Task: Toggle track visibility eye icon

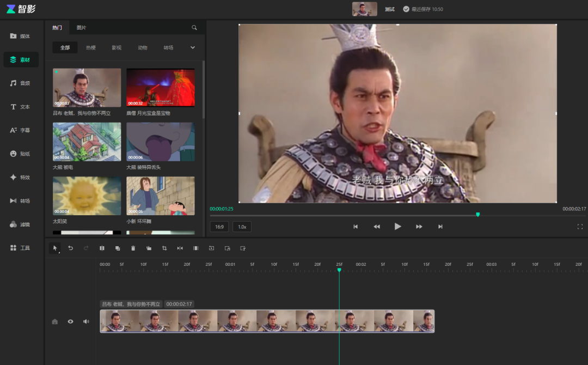Action: [70, 321]
